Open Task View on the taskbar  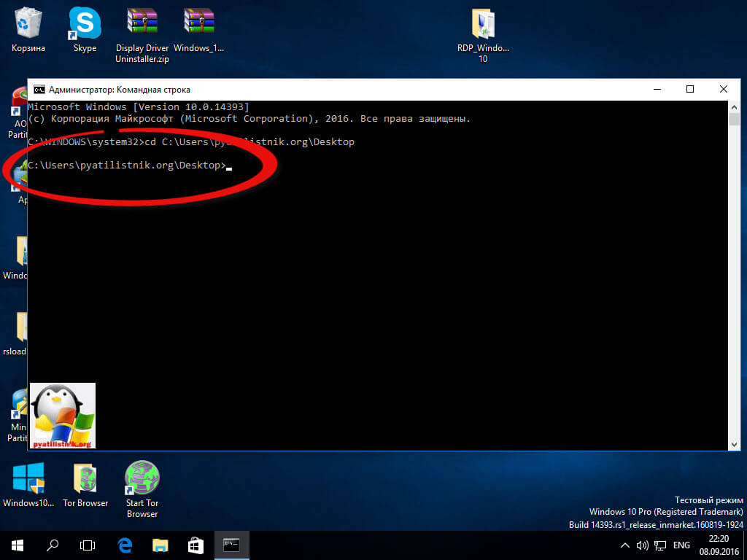click(88, 545)
